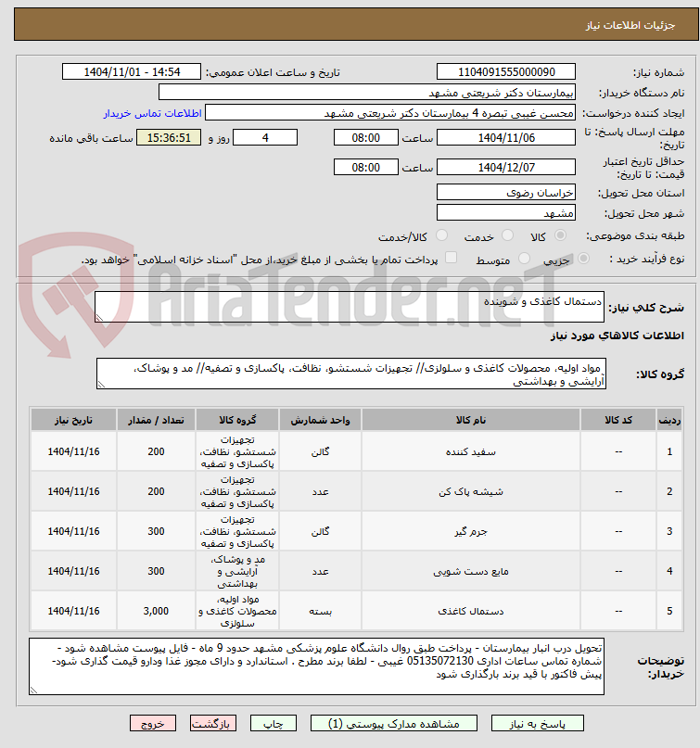Click the نام کالا column header
Image resolution: width=700 pixels, height=748 pixels.
click(x=471, y=420)
